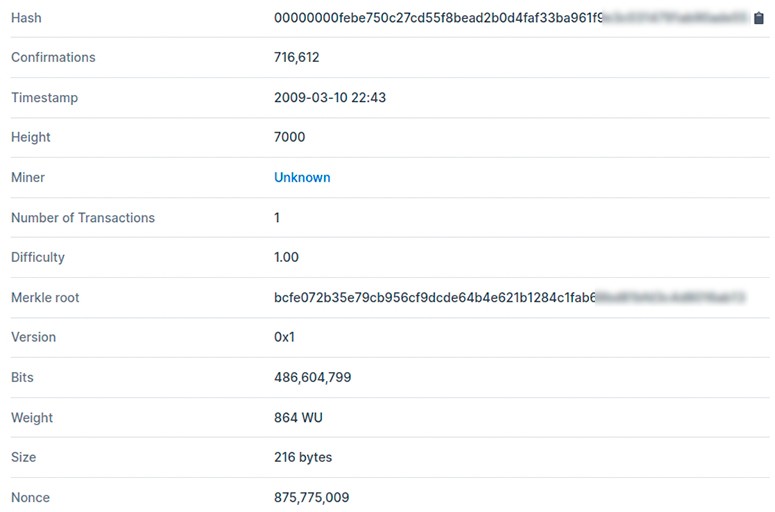This screenshot has width=775, height=512.
Task: Click the Miner row label
Action: [x=28, y=177]
